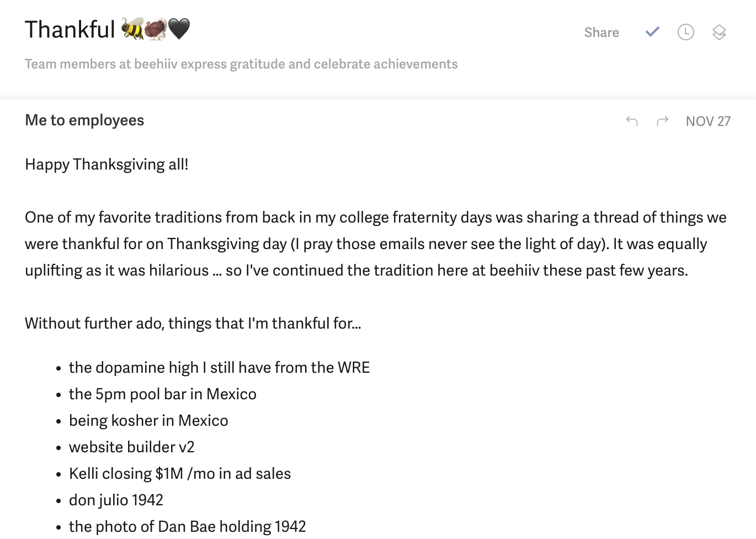
Task: Forward message with right arrow icon
Action: 663,120
